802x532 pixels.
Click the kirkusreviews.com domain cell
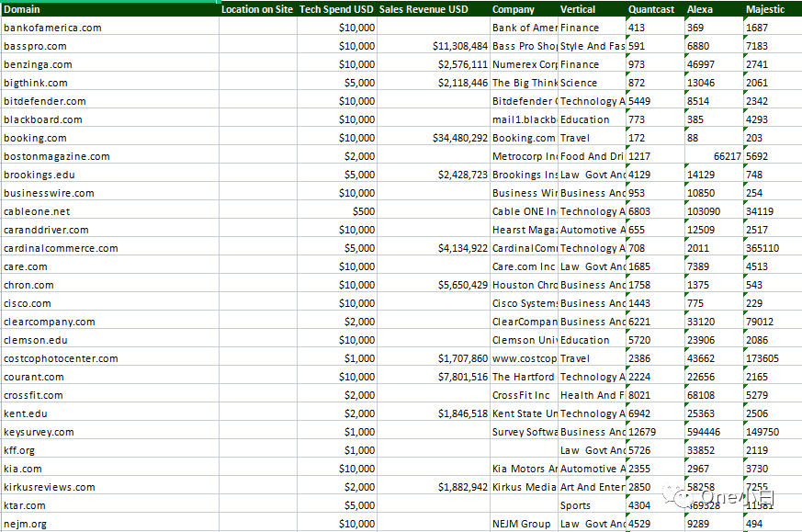(50, 487)
